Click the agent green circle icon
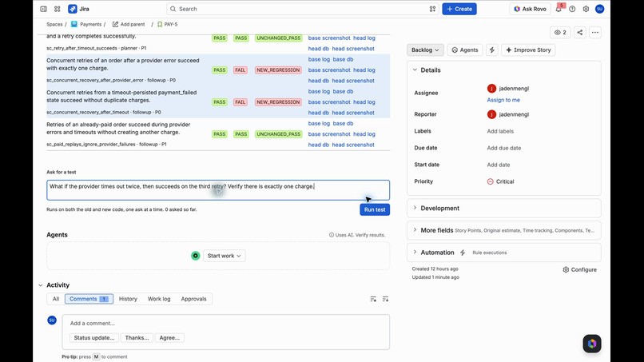The width and height of the screenshot is (644, 362). pos(196,256)
